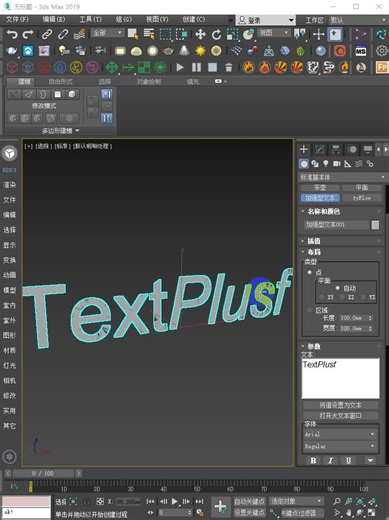Select the 自动 plane radio button
The width and height of the screenshot is (389, 520).
[x=338, y=288]
